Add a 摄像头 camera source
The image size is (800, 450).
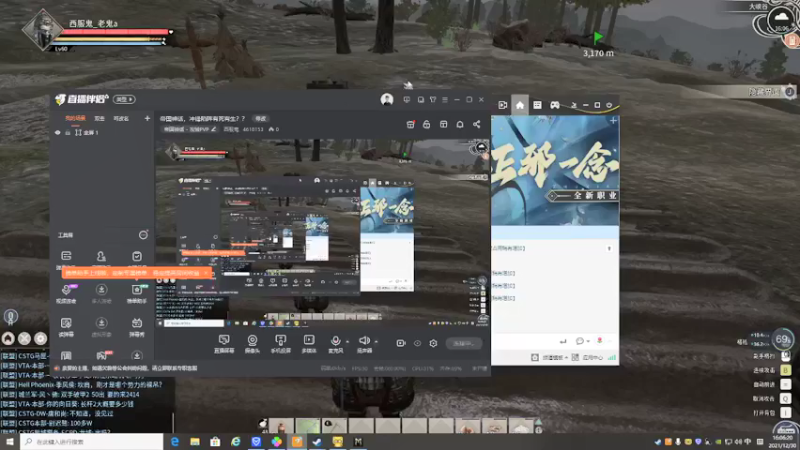(x=252, y=344)
